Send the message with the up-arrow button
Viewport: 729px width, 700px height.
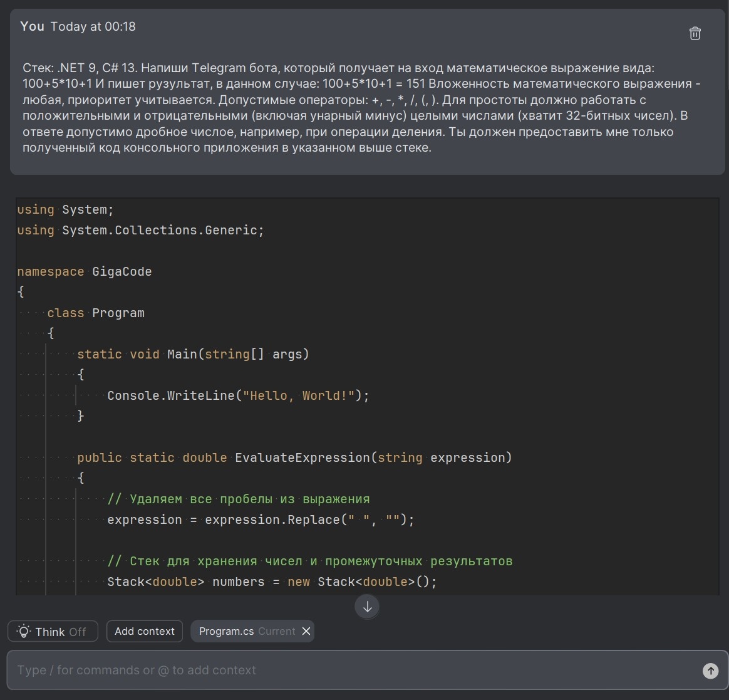coord(710,670)
